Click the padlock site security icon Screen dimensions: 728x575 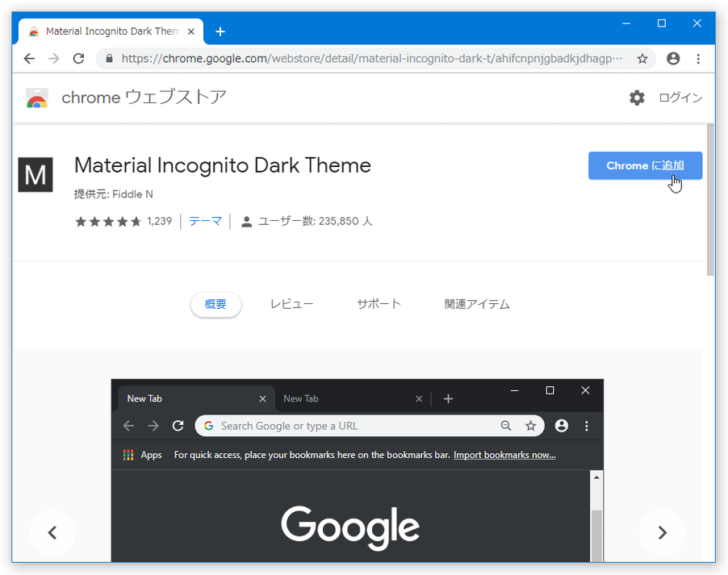tap(109, 59)
